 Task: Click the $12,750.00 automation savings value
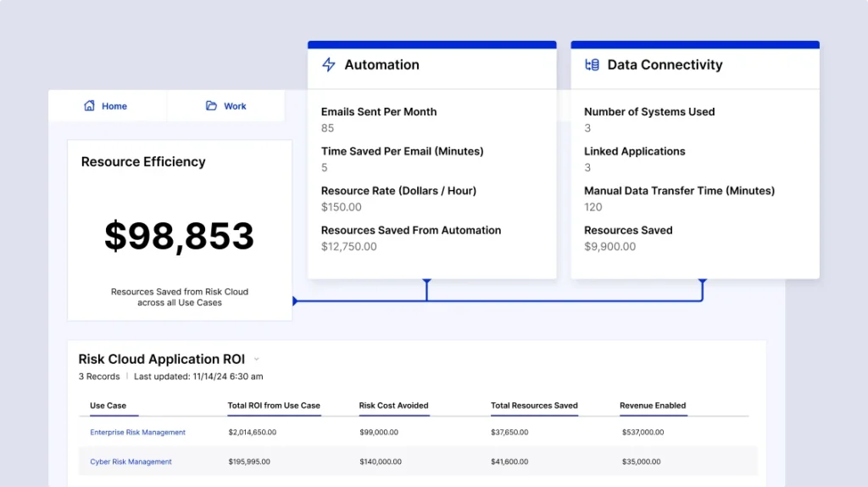(x=348, y=247)
